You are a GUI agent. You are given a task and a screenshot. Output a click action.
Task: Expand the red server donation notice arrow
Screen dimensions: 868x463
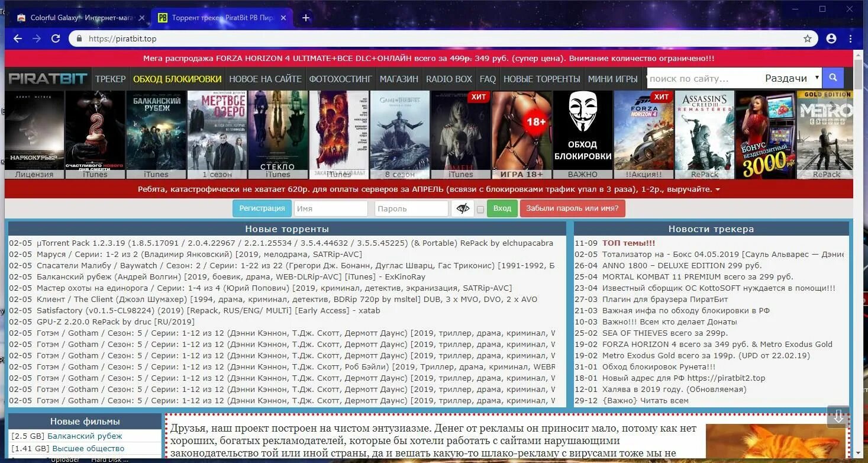pos(718,189)
